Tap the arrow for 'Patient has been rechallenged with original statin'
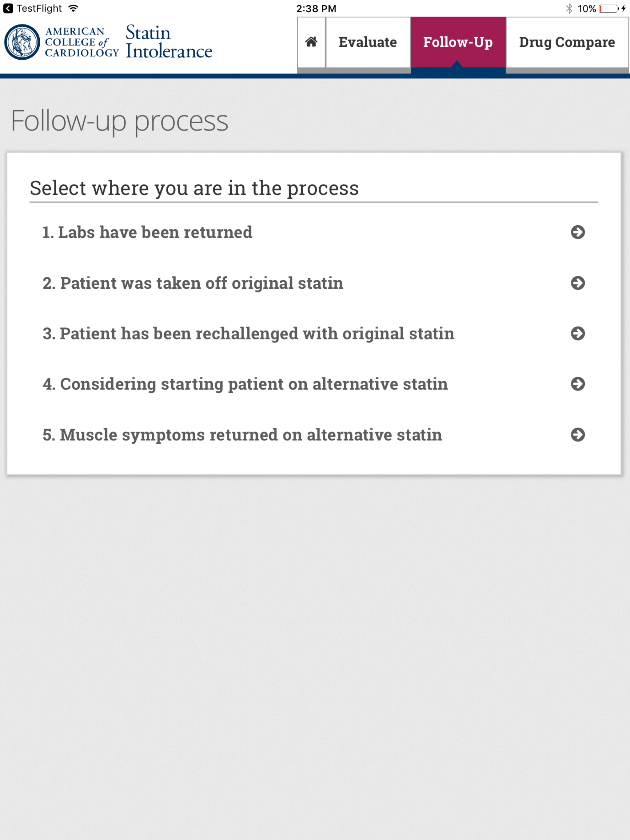Image resolution: width=630 pixels, height=840 pixels. (x=578, y=333)
